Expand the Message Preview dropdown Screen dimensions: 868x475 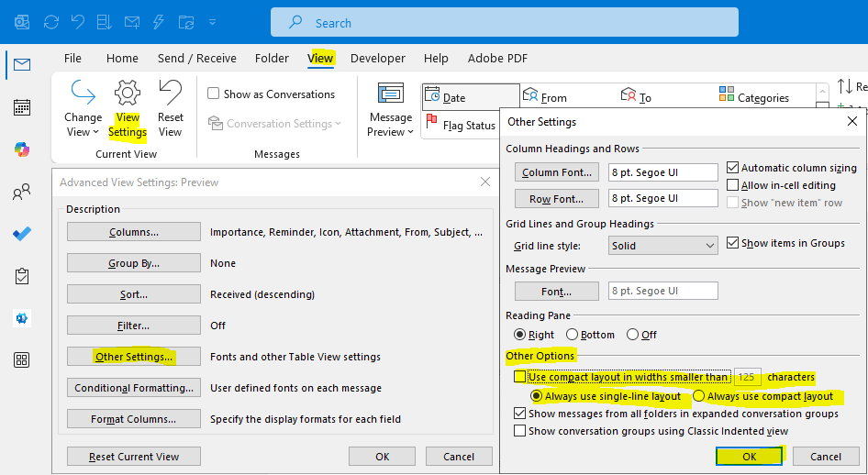(x=390, y=108)
